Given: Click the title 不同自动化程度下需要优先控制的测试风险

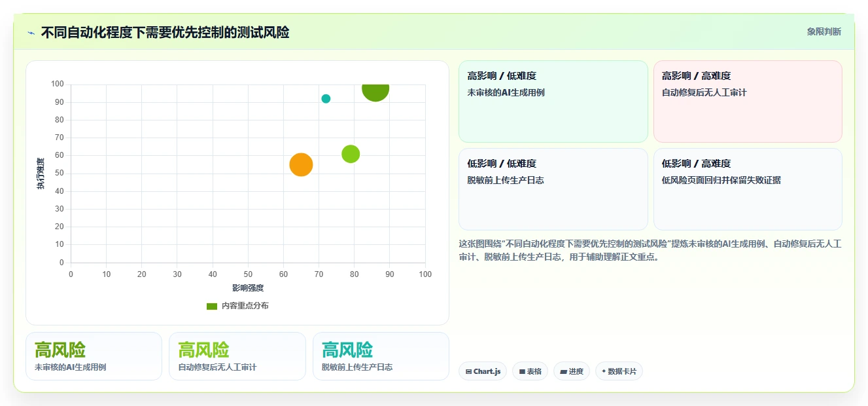Looking at the screenshot, I should tap(165, 32).
